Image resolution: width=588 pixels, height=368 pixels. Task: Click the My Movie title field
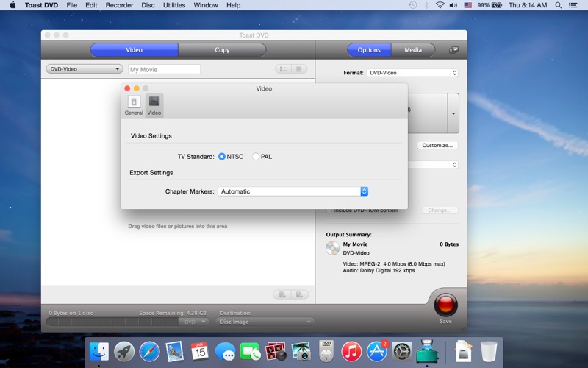[164, 69]
